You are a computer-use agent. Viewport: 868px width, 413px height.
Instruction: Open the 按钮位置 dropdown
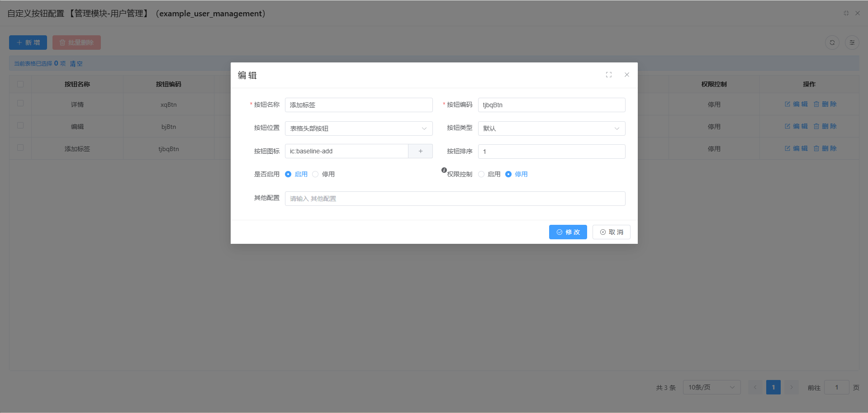[358, 128]
